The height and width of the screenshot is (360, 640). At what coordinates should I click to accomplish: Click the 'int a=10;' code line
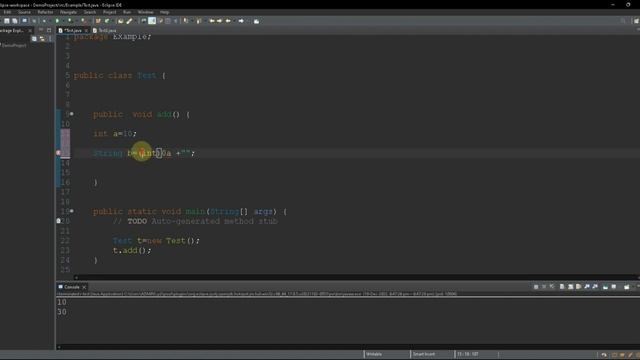coord(115,133)
